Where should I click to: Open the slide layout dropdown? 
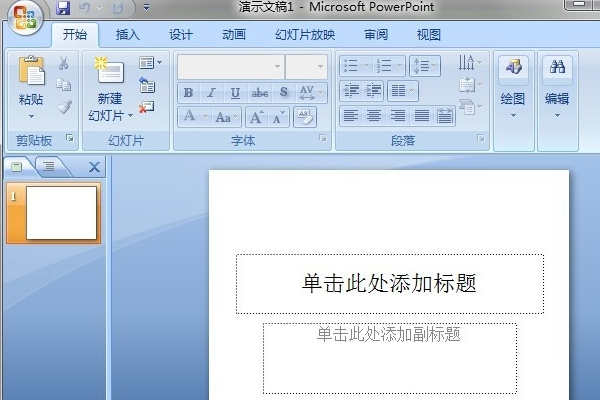click(x=150, y=62)
